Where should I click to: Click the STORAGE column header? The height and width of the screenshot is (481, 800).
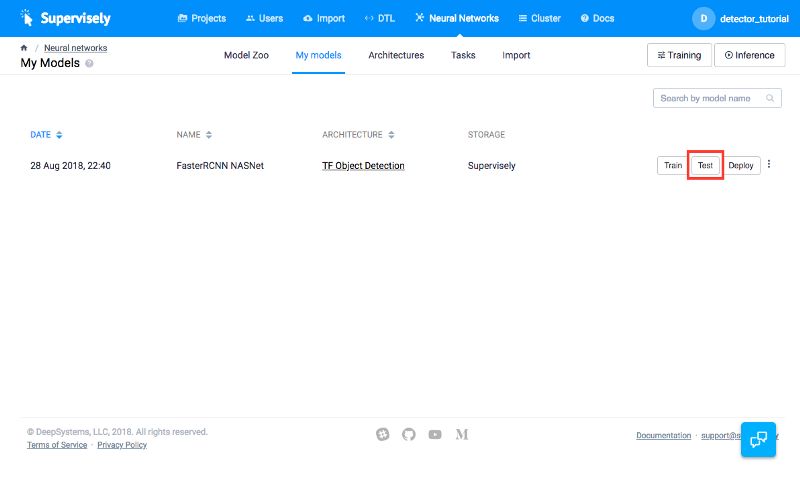point(486,135)
